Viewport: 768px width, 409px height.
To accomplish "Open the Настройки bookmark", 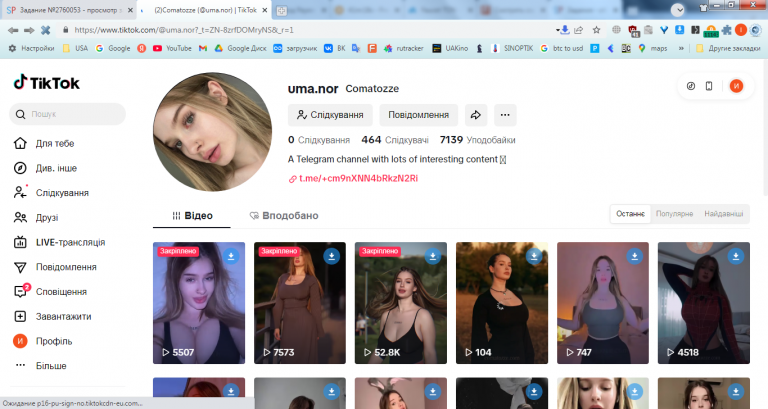I will pyautogui.click(x=32, y=48).
